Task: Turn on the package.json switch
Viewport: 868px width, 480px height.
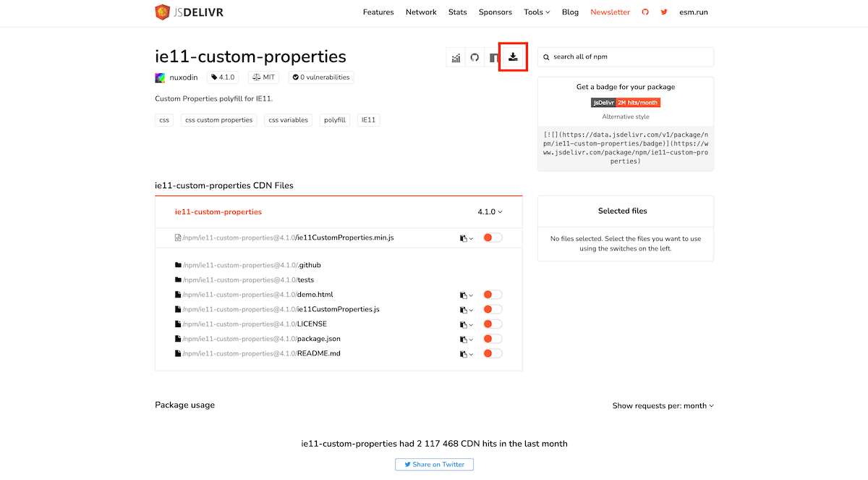Action: (x=493, y=339)
